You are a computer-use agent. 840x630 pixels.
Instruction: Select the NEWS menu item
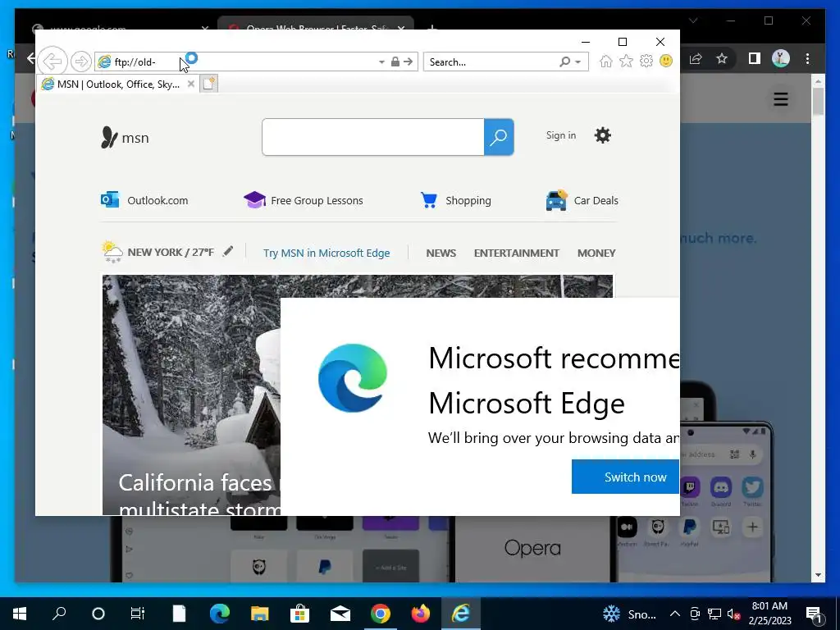(441, 253)
